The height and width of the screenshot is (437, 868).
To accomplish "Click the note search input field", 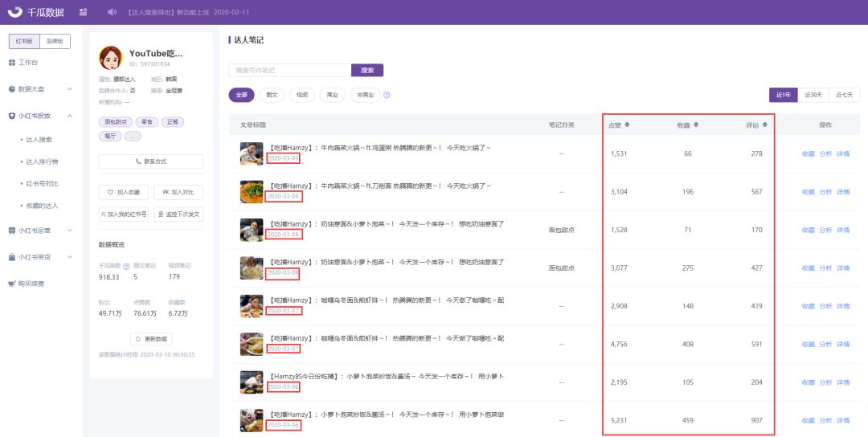I will (289, 70).
